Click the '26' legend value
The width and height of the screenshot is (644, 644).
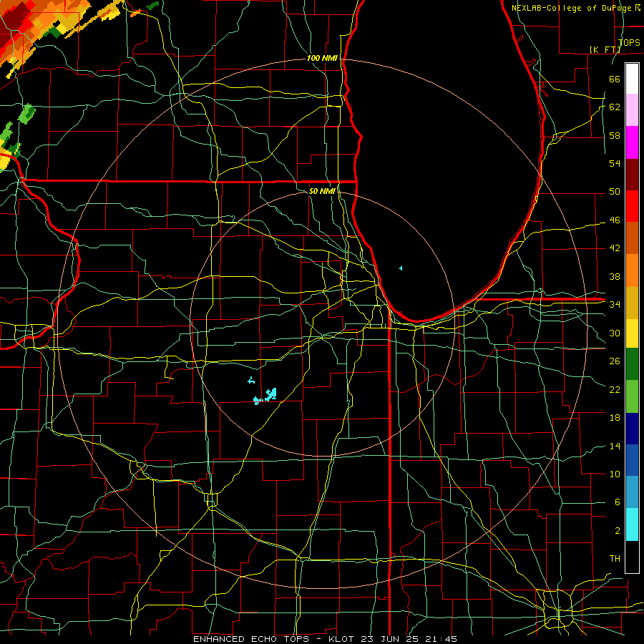615,361
